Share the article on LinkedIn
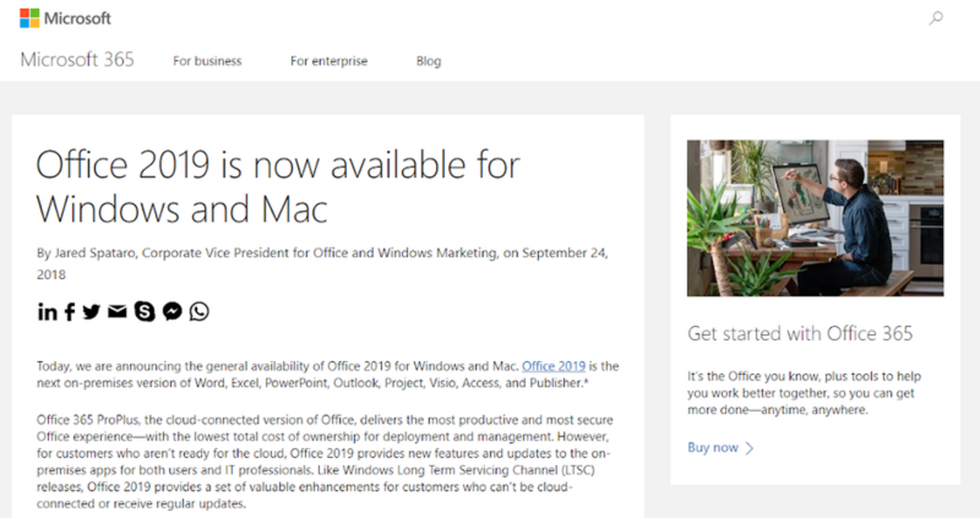This screenshot has width=980, height=518. 47,311
